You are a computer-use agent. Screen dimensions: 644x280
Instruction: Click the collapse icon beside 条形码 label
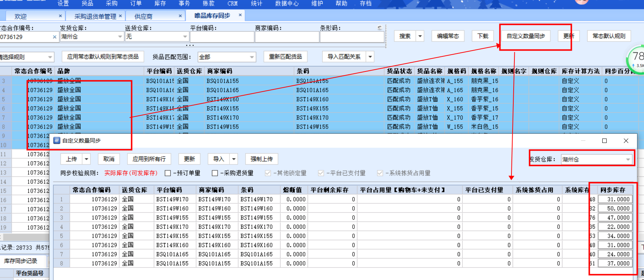380,28
